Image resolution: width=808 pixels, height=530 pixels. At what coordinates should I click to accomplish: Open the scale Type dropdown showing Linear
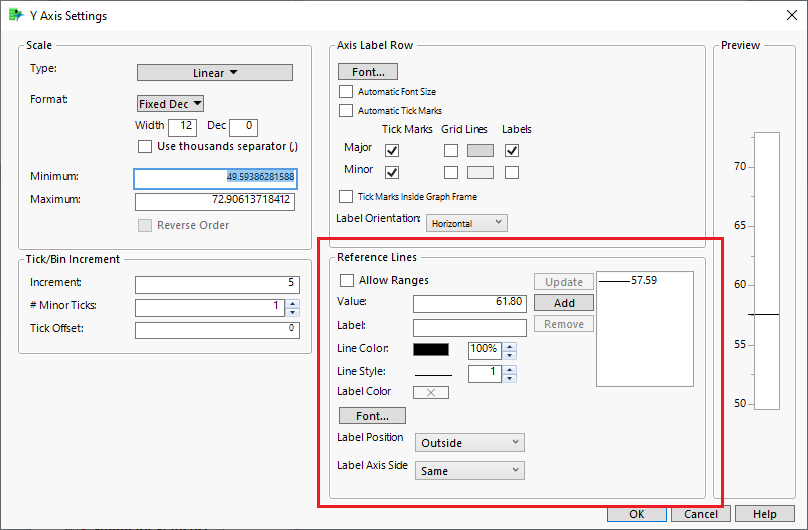(x=215, y=73)
